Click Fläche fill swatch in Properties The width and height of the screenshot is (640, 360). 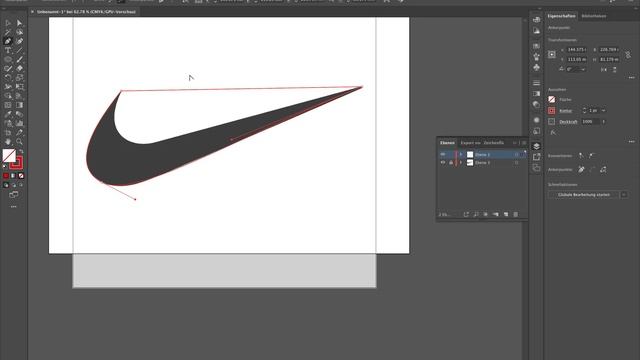[552, 99]
